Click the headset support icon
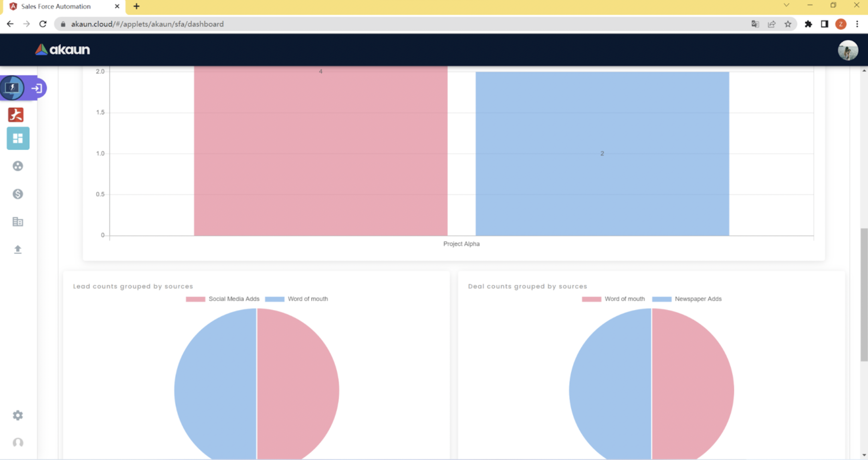Viewport: 868px width, 460px height. [18, 443]
